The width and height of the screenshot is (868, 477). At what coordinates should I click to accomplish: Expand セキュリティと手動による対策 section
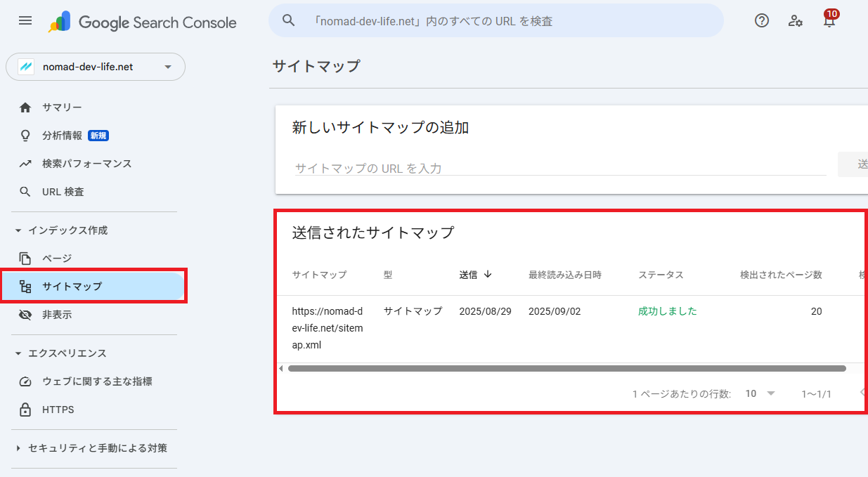click(x=18, y=448)
